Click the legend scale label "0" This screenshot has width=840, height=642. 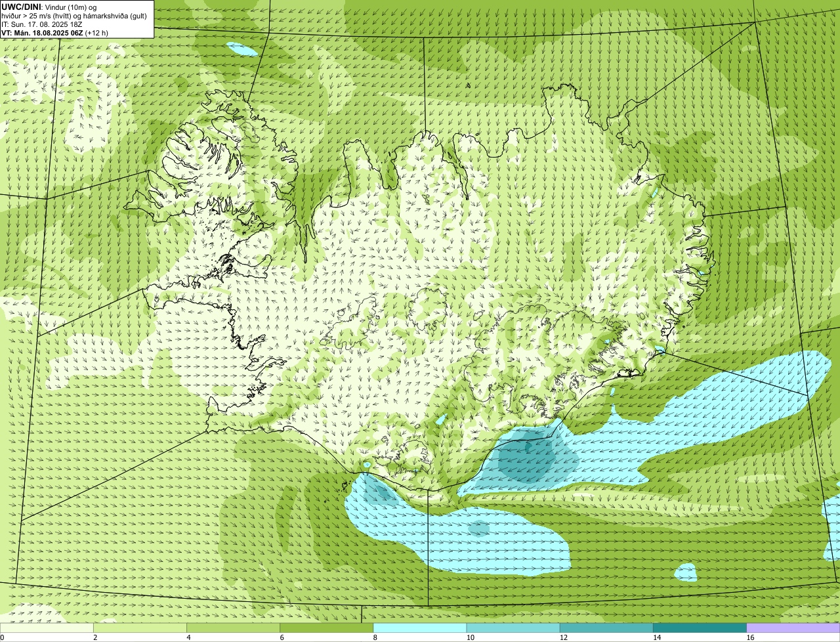(x=2, y=637)
